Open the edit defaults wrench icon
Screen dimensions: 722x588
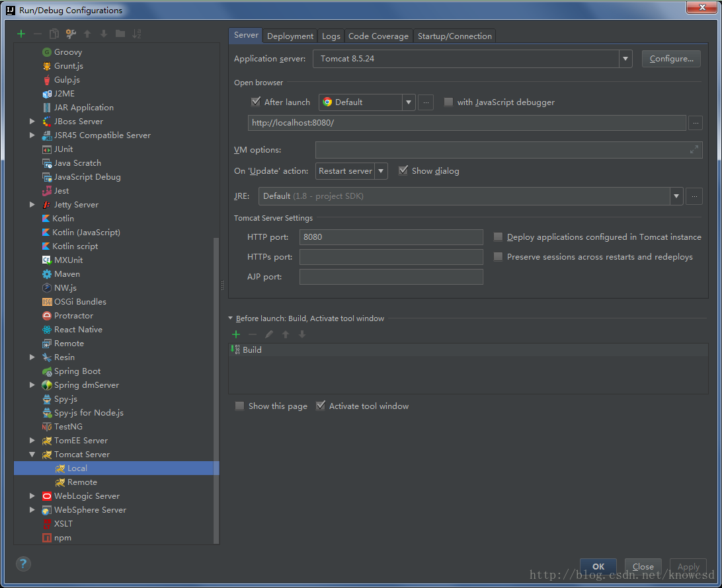(x=71, y=34)
